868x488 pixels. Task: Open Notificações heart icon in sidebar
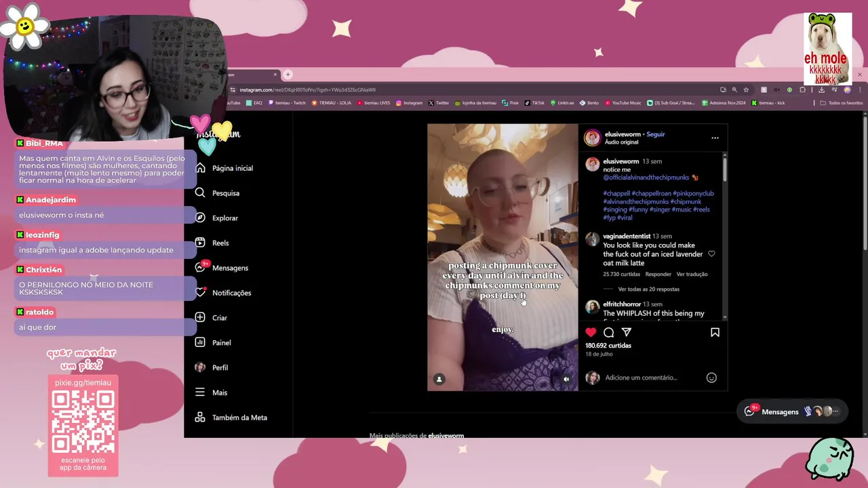200,293
